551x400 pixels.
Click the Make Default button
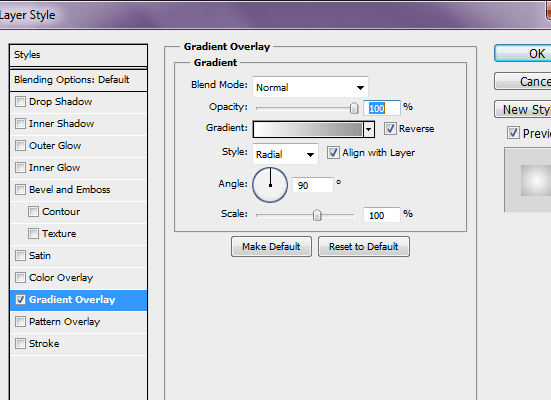(x=271, y=246)
